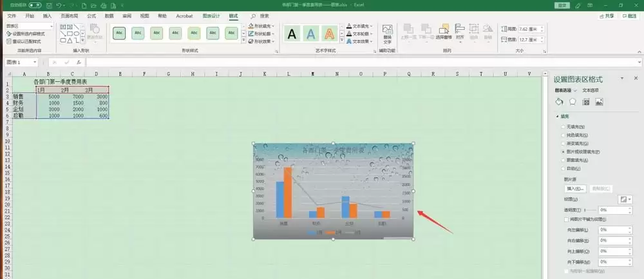This screenshot has width=644, height=279.
Task: Click the Insert picture button in pane
Action: pyautogui.click(x=575, y=189)
